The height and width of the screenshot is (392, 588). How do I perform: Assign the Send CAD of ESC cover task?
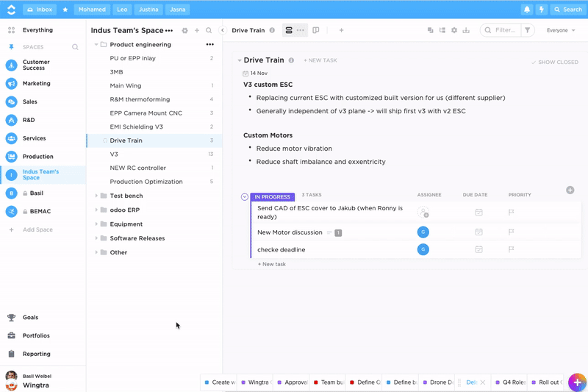click(423, 213)
